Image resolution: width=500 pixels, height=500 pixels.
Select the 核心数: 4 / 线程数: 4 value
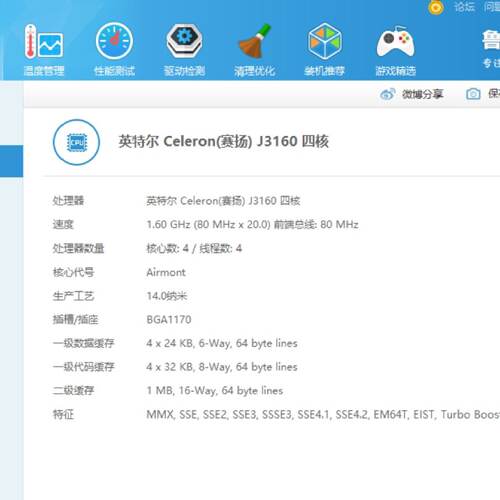(194, 248)
